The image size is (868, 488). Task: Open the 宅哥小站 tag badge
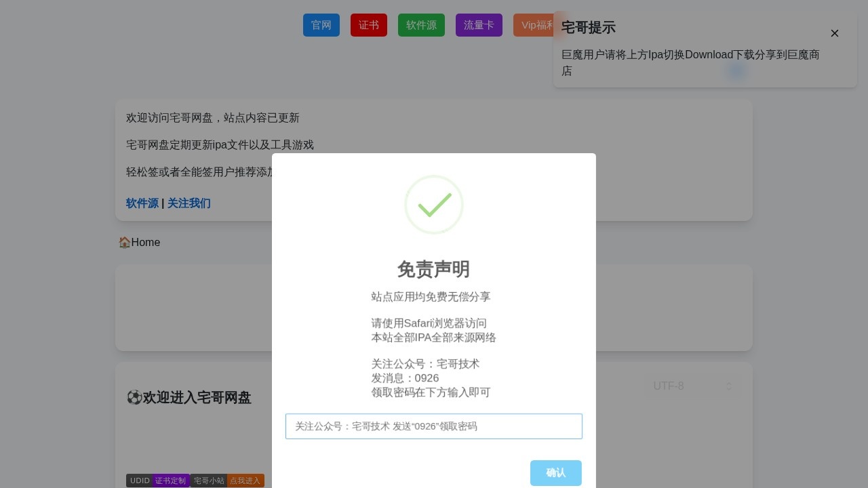coord(210,481)
